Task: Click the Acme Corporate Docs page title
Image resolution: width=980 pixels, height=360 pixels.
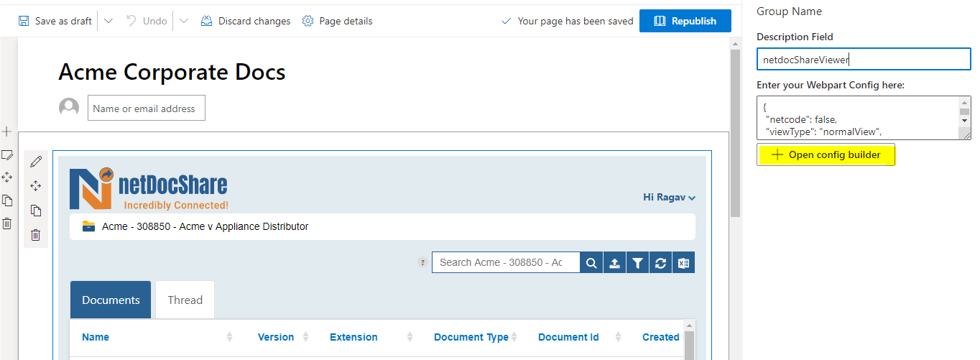Action: 172,72
